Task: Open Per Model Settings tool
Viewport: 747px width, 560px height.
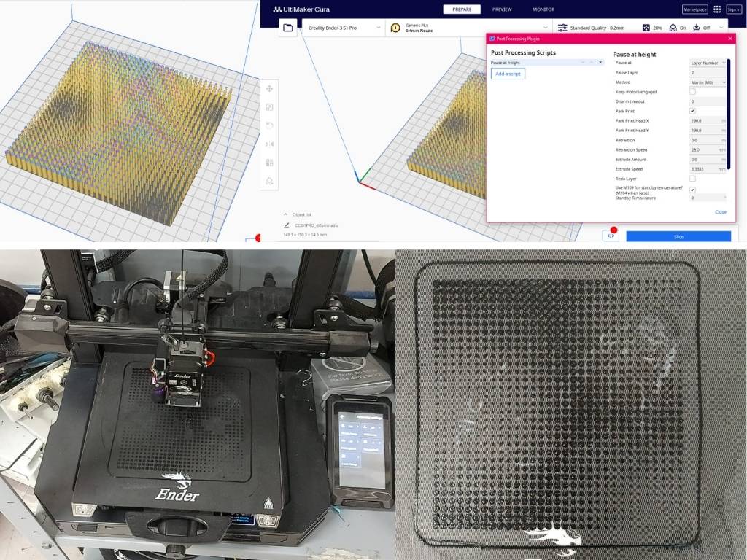Action: (270, 163)
